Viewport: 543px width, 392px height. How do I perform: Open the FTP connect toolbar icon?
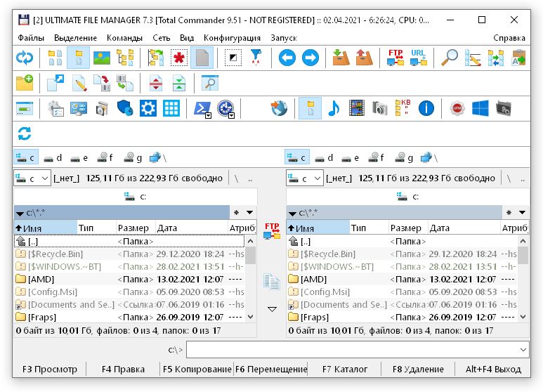pos(395,58)
